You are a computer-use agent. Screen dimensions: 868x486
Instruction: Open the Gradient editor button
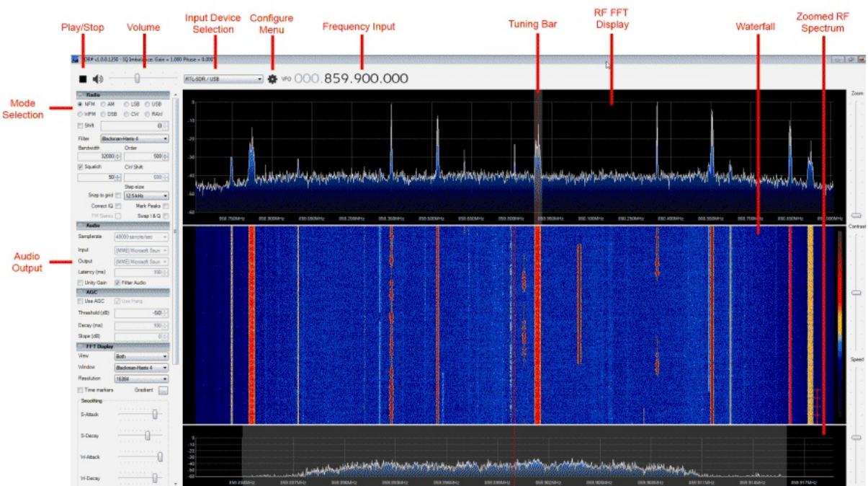pyautogui.click(x=164, y=390)
